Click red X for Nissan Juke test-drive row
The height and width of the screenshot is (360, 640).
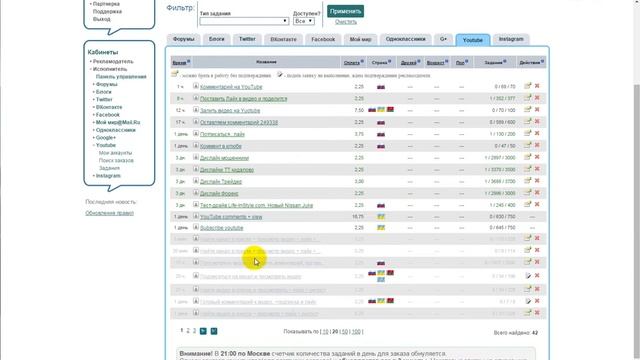(537, 204)
